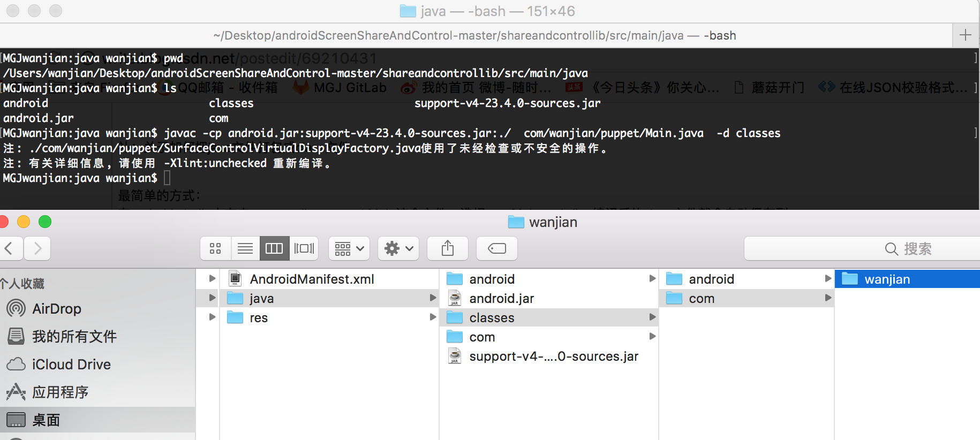Open AirDrop in the sidebar
Screen dimensions: 980x440
56,309
